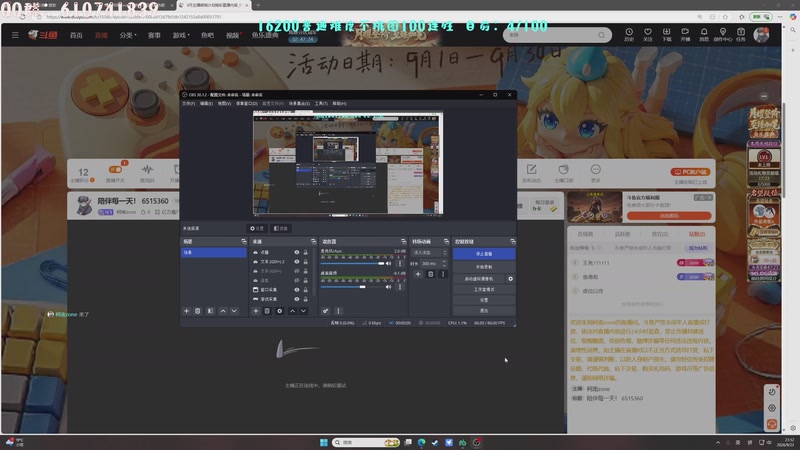This screenshot has height=450, width=800.
Task: Go to 赛事 tab on Douyu
Action: coord(154,35)
